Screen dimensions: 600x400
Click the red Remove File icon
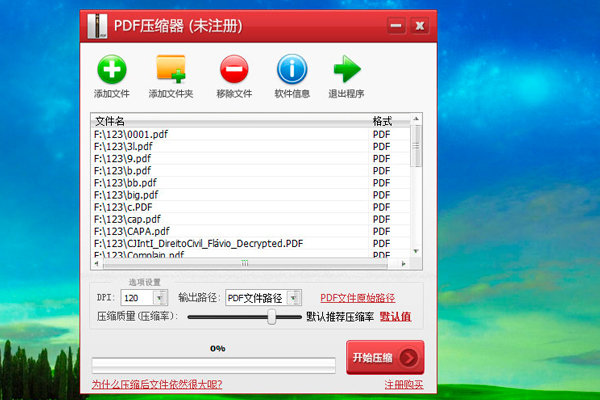pyautogui.click(x=234, y=69)
